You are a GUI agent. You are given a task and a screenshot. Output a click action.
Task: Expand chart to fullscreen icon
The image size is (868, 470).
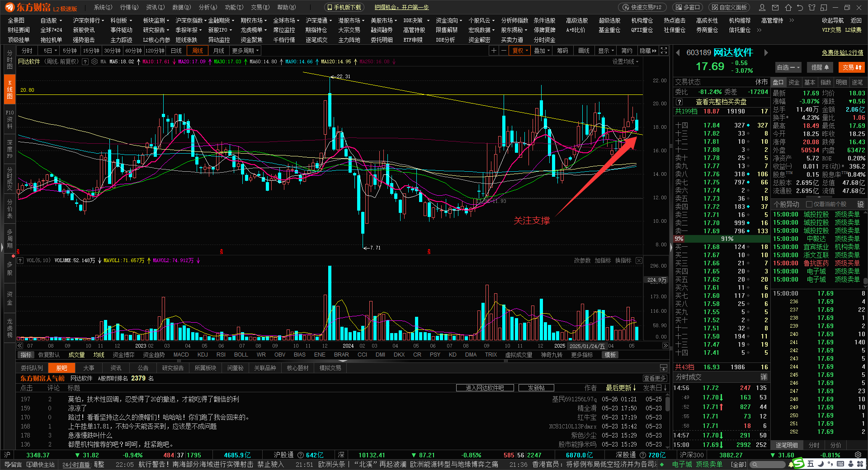(664, 51)
